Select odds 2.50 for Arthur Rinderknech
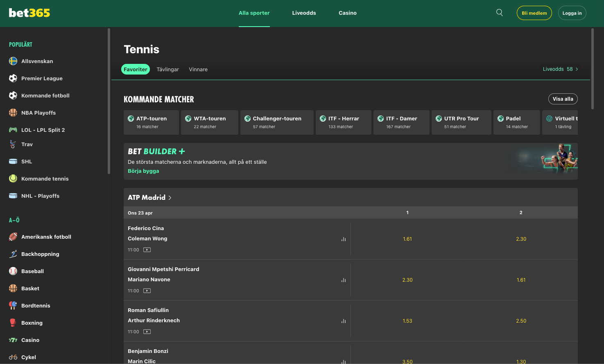 [x=521, y=321]
